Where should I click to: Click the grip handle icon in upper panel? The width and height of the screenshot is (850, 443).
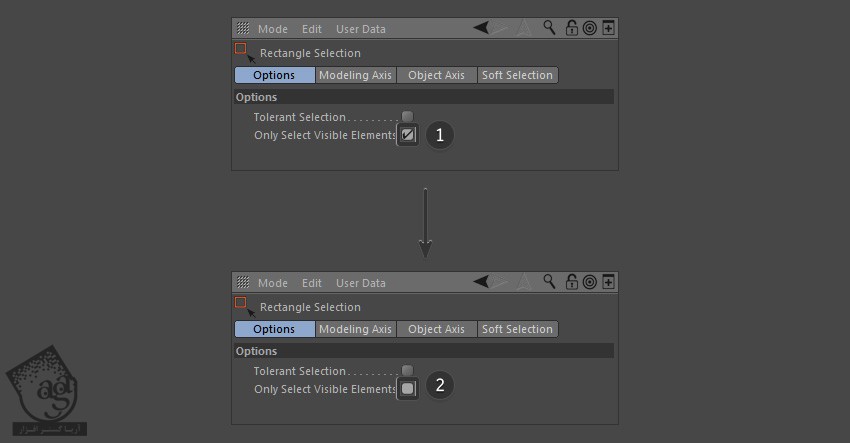(x=242, y=29)
